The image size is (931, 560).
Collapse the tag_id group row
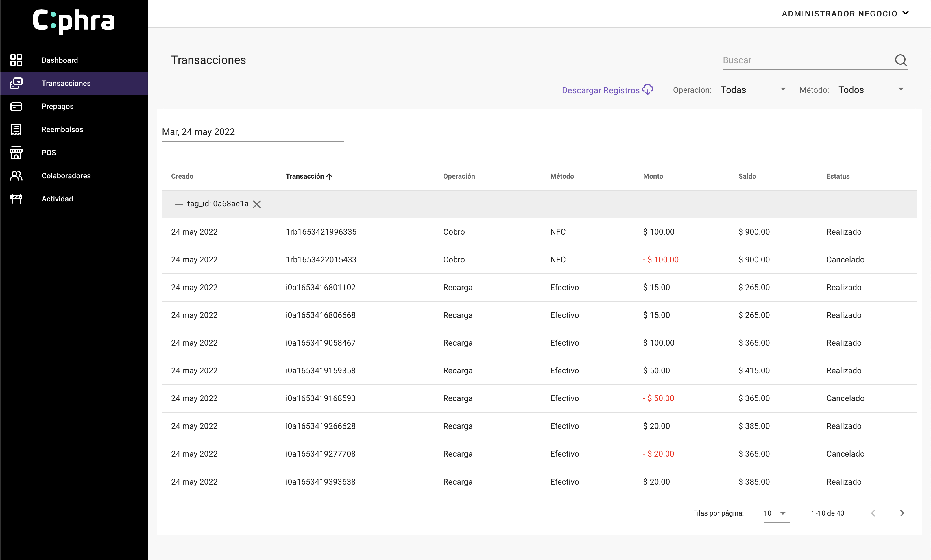[x=179, y=204]
